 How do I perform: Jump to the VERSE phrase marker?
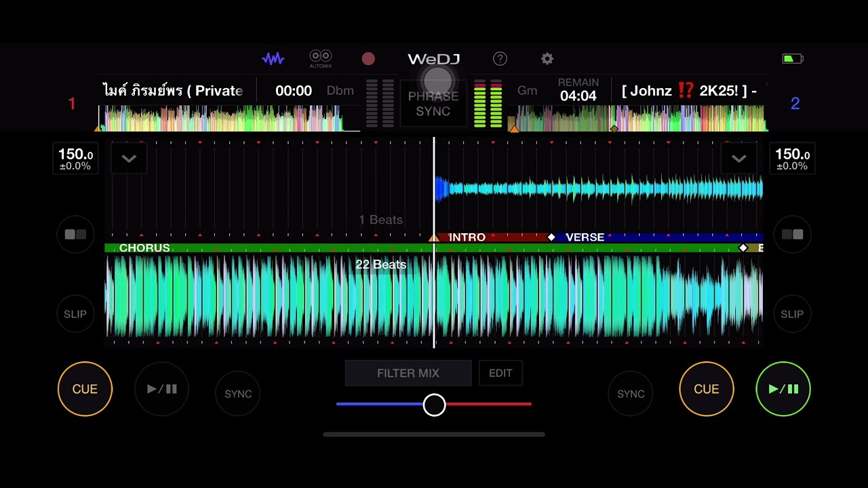[585, 237]
